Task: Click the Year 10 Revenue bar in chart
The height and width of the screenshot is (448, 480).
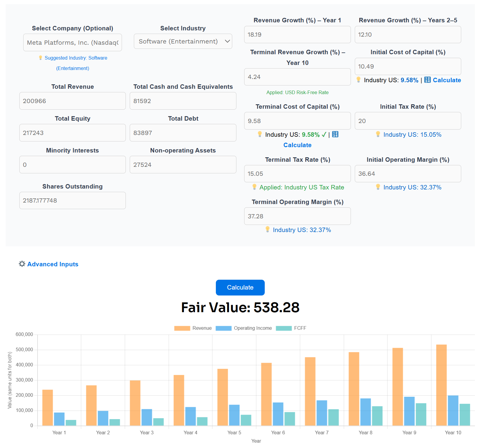Action: (441, 385)
